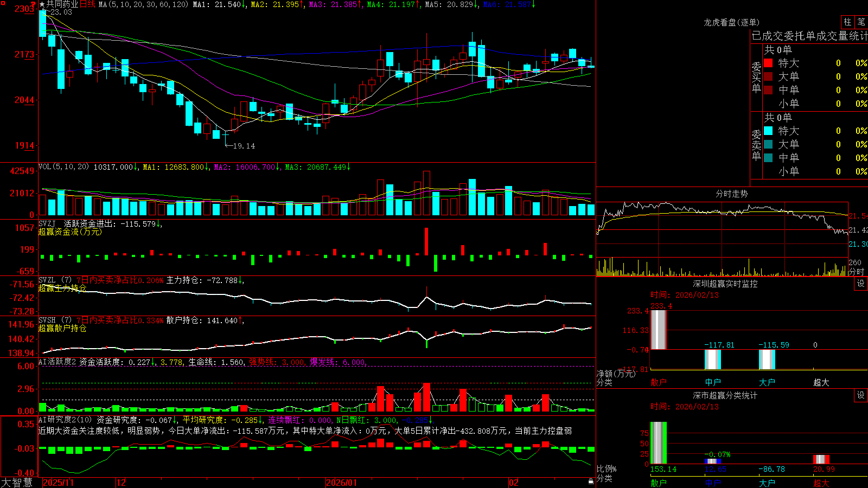Click the red question mark help icon
The height and width of the screenshot is (488, 868).
(33, 4)
